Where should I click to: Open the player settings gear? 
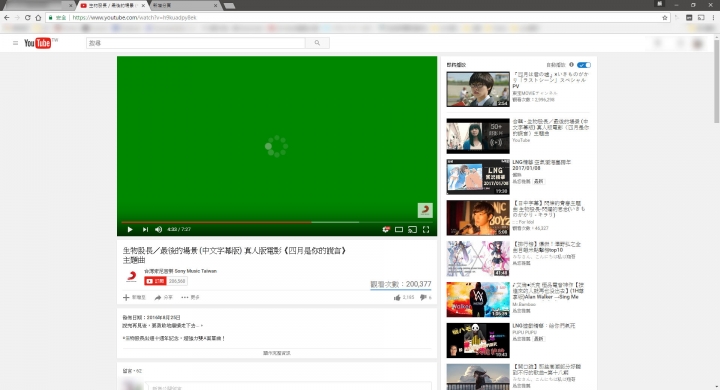click(x=386, y=229)
